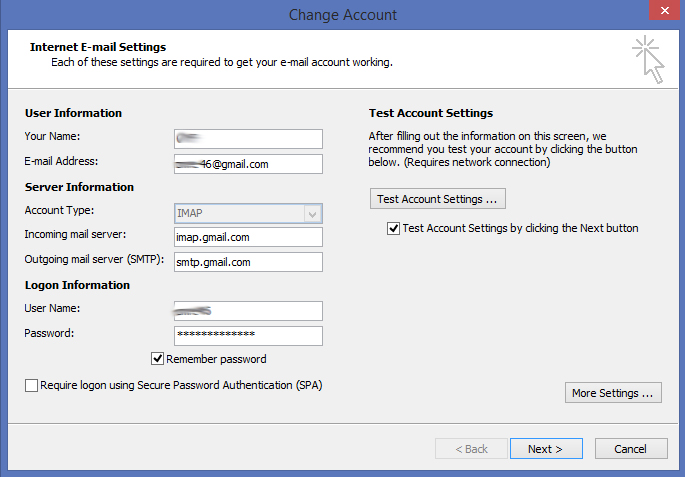Click inside the Password field
685x477 pixels.
pos(247,335)
